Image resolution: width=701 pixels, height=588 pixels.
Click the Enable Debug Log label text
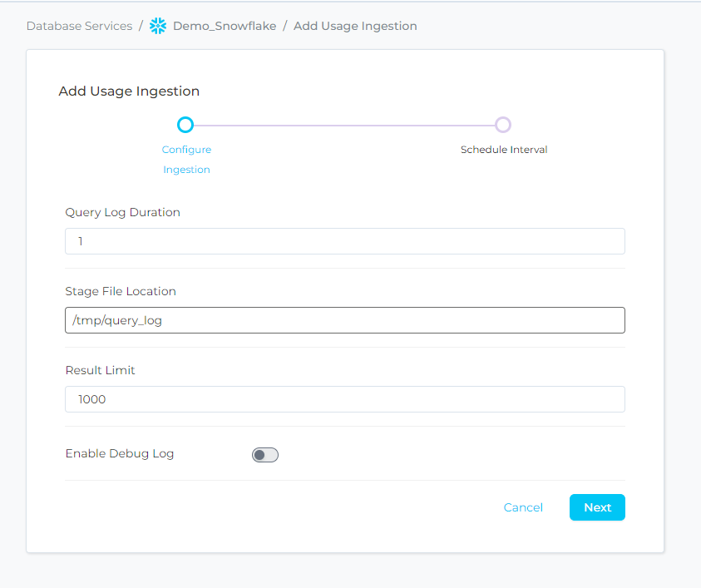tap(119, 453)
